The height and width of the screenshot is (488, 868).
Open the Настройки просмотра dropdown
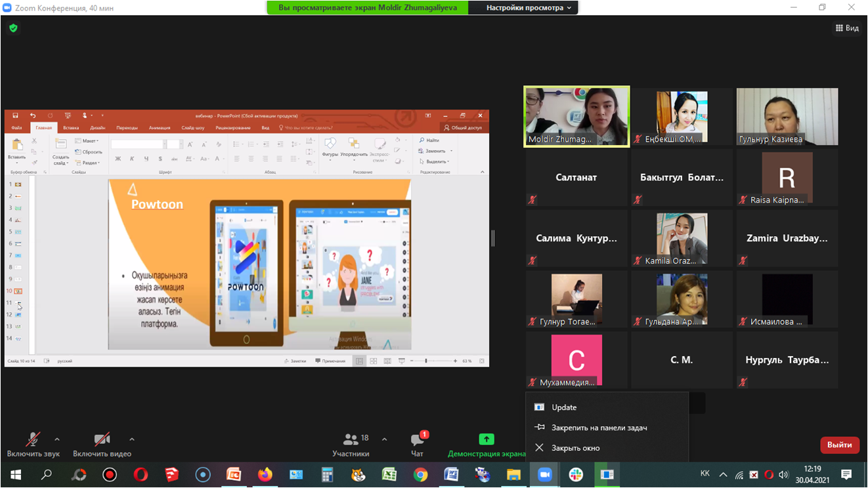coord(529,8)
